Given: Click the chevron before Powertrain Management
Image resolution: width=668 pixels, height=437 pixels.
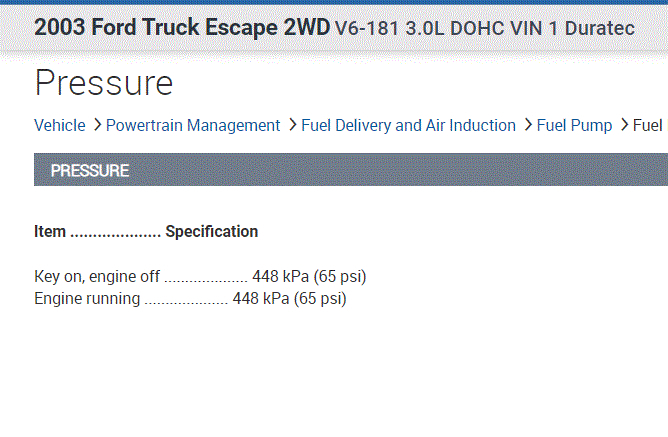Looking at the screenshot, I should pos(97,125).
